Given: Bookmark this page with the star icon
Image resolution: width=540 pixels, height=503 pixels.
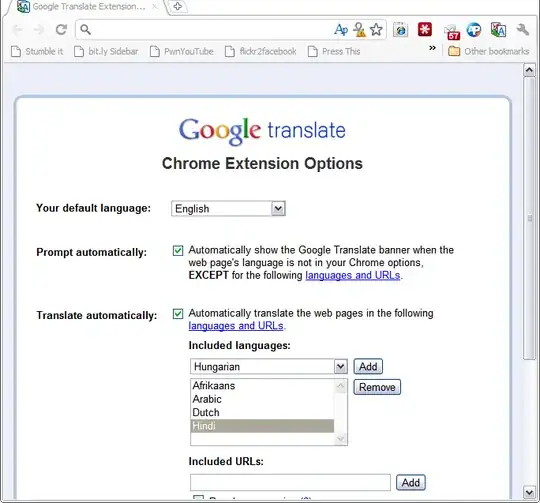Looking at the screenshot, I should (x=376, y=30).
